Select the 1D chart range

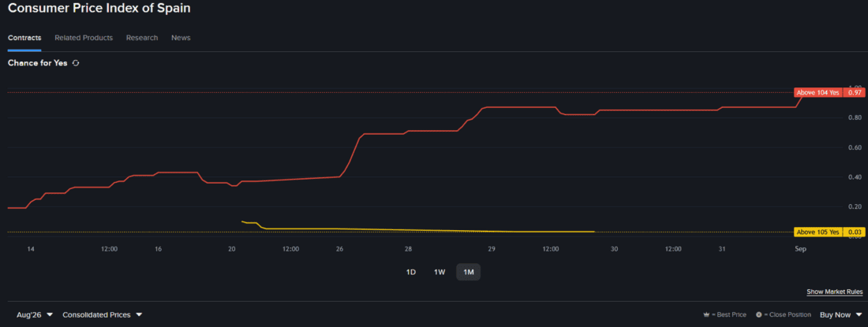(x=411, y=272)
